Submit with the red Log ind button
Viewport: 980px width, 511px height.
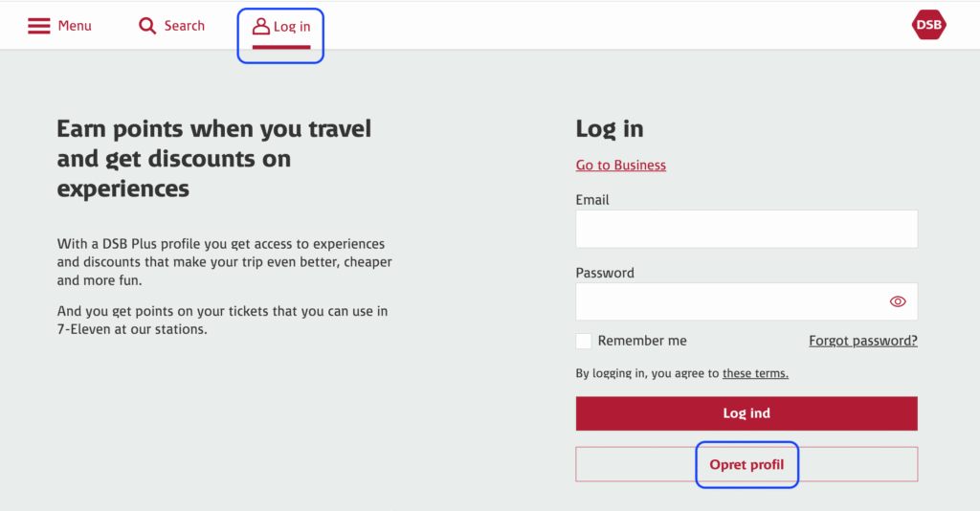pyautogui.click(x=746, y=413)
